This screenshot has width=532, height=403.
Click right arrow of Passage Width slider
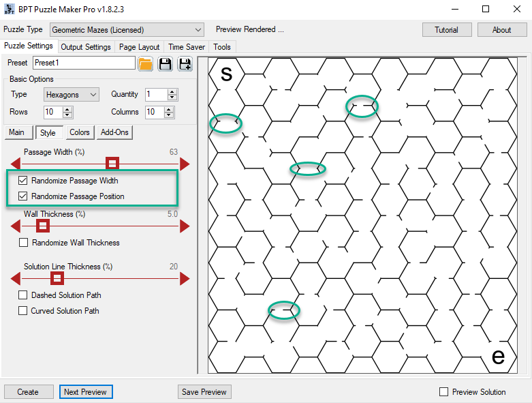click(x=184, y=164)
